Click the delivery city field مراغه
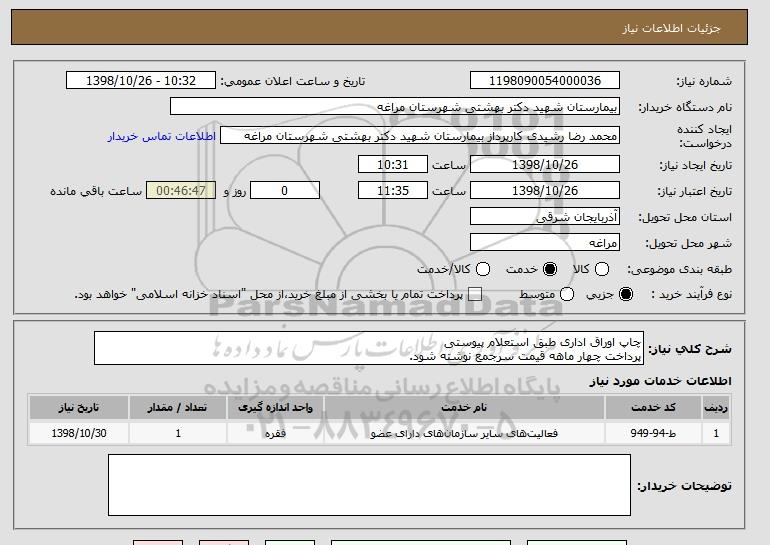This screenshot has height=545, width=770. point(545,243)
